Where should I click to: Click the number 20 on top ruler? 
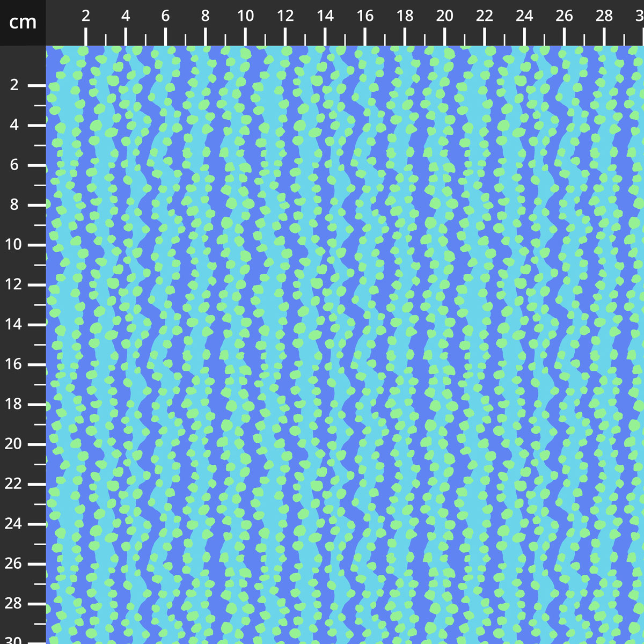444,16
